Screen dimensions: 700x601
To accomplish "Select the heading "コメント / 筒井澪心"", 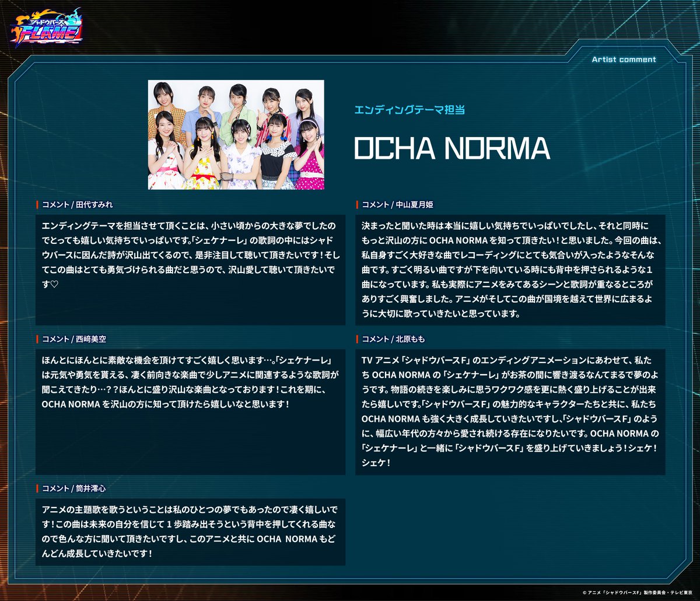I will coord(73,488).
